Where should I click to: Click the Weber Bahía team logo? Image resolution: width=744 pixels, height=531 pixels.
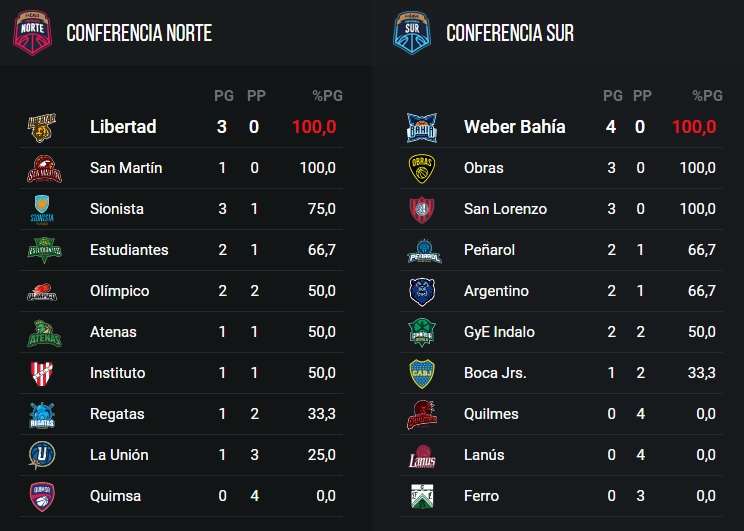[x=420, y=127]
